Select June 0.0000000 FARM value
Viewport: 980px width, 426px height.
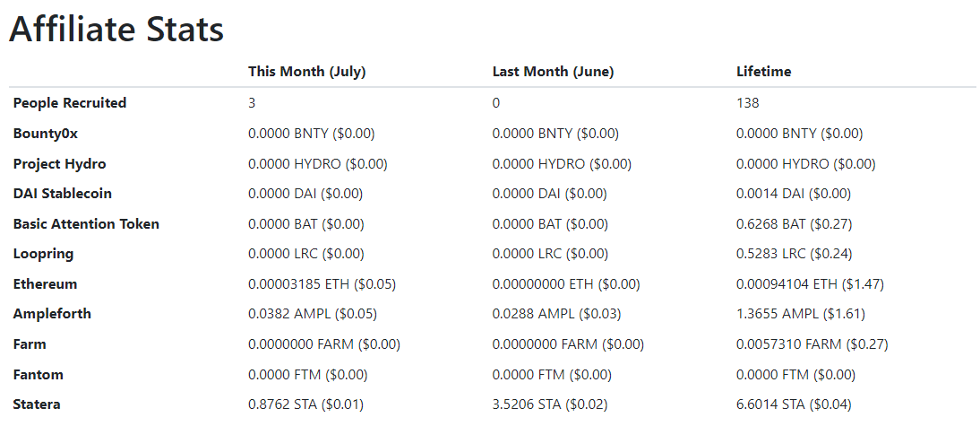tap(568, 344)
